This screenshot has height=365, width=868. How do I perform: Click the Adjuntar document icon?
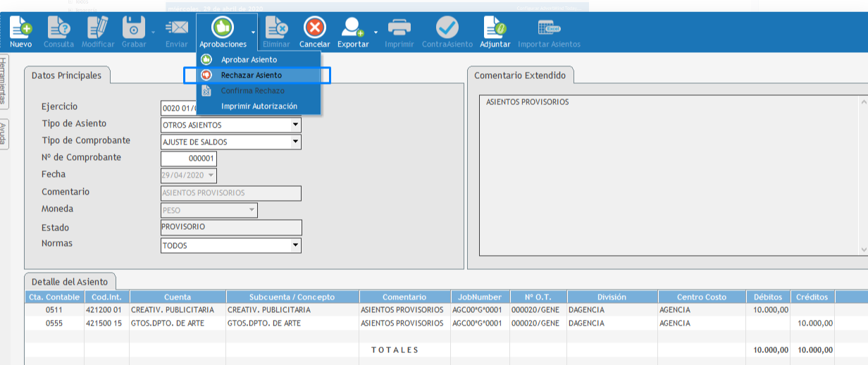tap(495, 28)
